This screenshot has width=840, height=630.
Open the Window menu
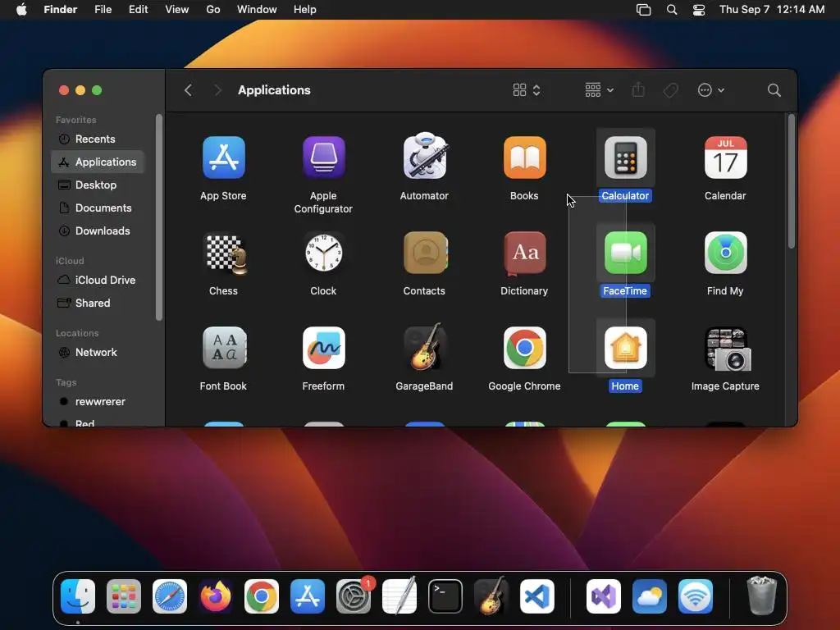(x=257, y=10)
